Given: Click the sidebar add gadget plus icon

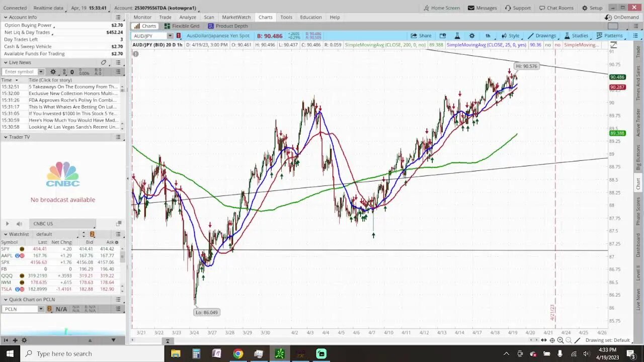Looking at the screenshot, I should 15,340.
